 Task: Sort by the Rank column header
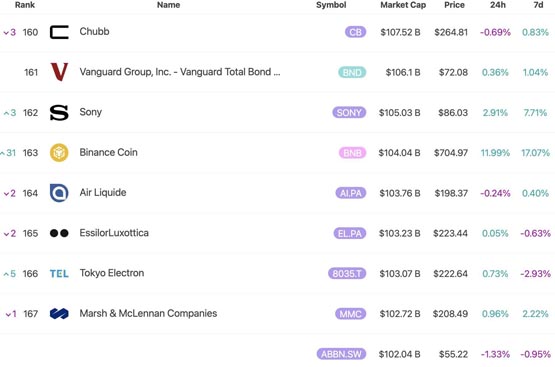25,5
